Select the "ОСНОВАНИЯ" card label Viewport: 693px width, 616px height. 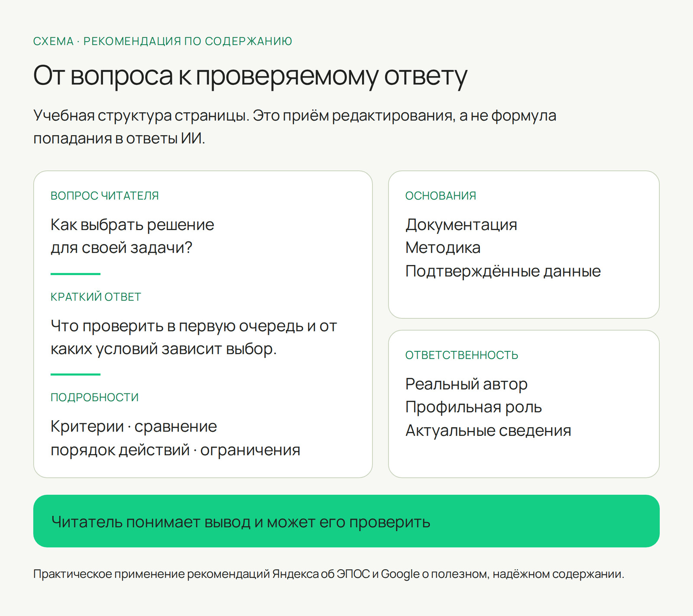click(440, 196)
